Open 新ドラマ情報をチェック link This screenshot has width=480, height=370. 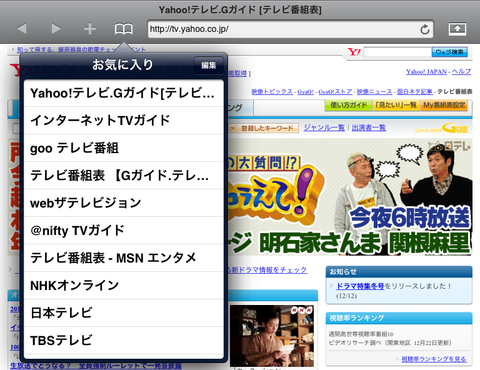tap(267, 270)
